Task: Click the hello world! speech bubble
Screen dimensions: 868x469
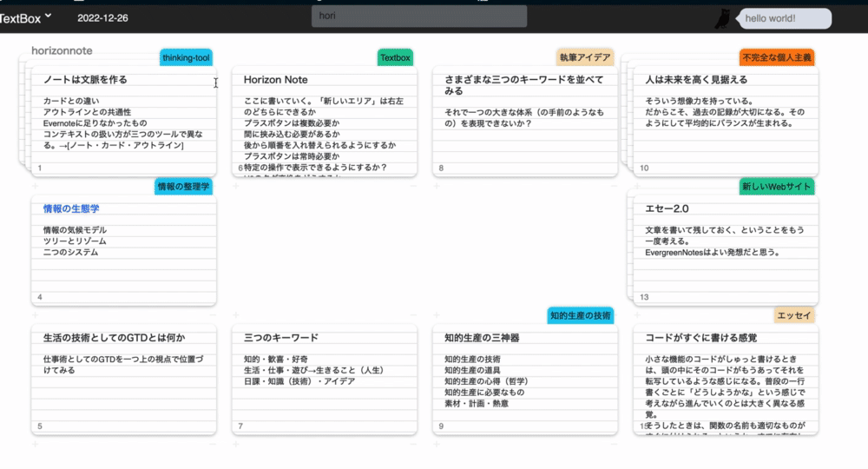Action: (784, 18)
